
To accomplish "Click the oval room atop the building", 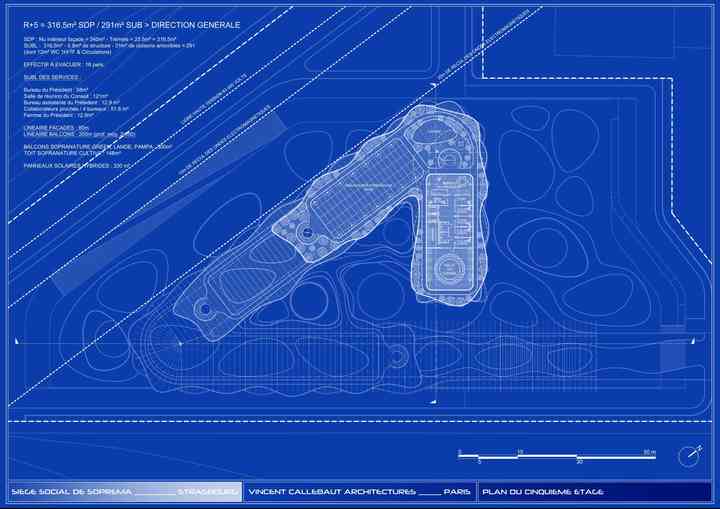I will (437, 128).
